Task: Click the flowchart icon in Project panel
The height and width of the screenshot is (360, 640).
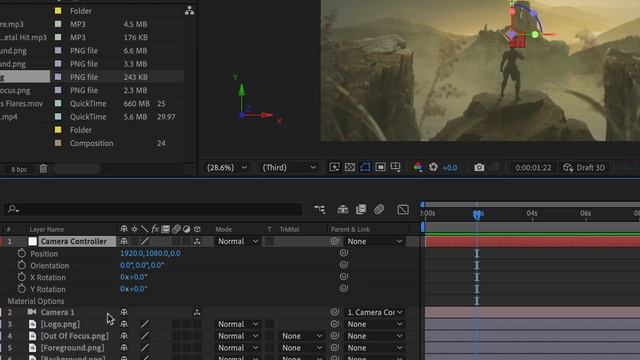Action: 189,11
